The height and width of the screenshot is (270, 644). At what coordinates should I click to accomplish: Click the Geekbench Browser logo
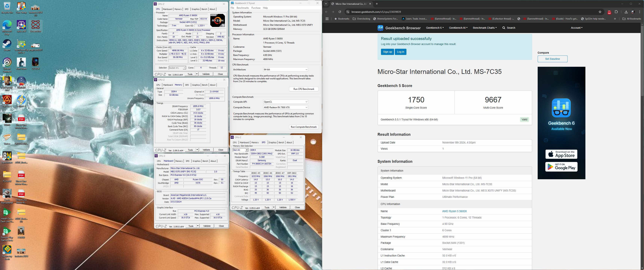[x=399, y=28]
